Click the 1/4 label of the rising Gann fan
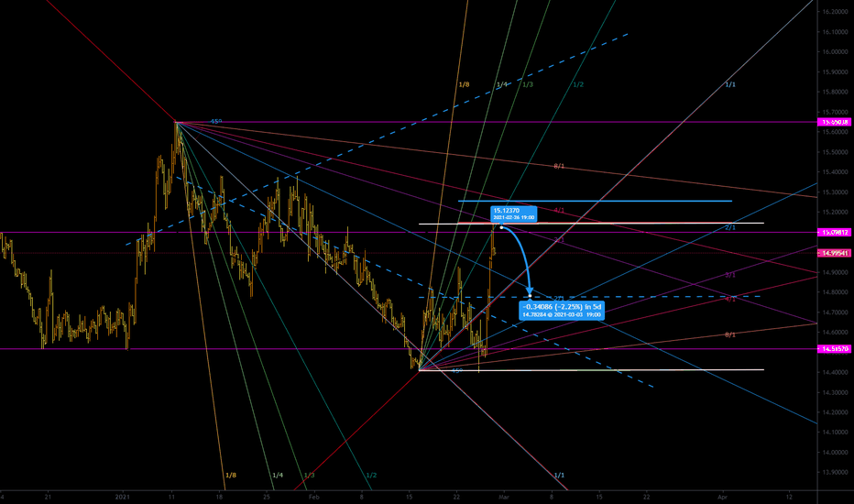Image resolution: width=854 pixels, height=504 pixels. 502,84
